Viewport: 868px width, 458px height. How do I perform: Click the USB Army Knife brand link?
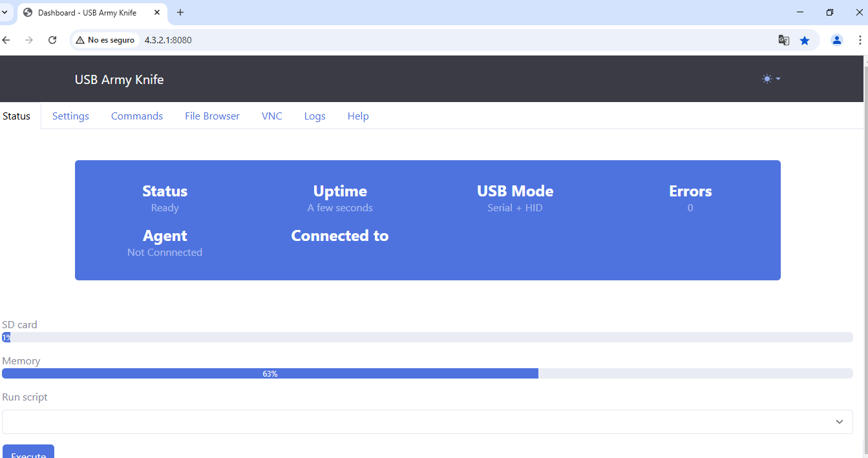(120, 79)
